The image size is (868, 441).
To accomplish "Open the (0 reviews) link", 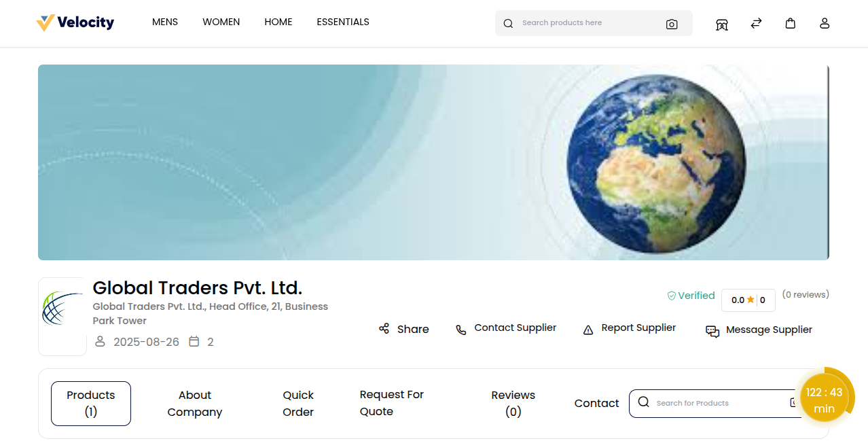I will click(805, 294).
